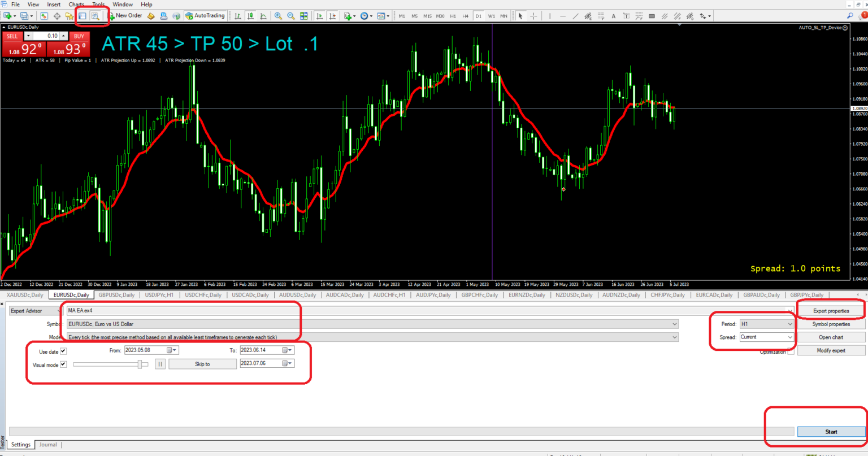Screen dimensions: 868x456
Task: Toggle the AutoTrading button
Action: click(x=206, y=16)
